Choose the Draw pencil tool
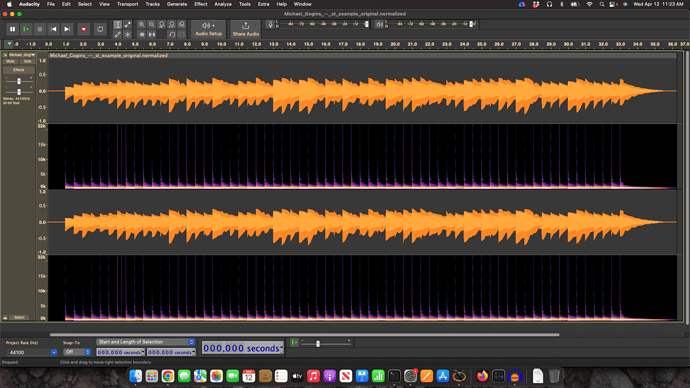Viewport: 690px width, 388px height. 117,34
